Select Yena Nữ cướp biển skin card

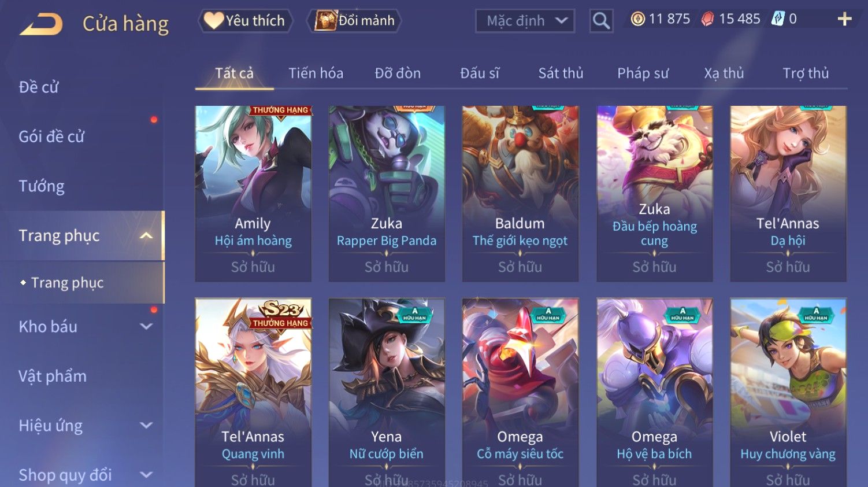[x=387, y=392]
